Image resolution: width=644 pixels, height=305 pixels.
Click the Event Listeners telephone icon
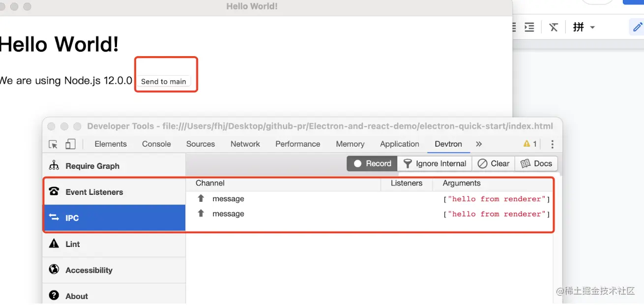[x=54, y=191]
